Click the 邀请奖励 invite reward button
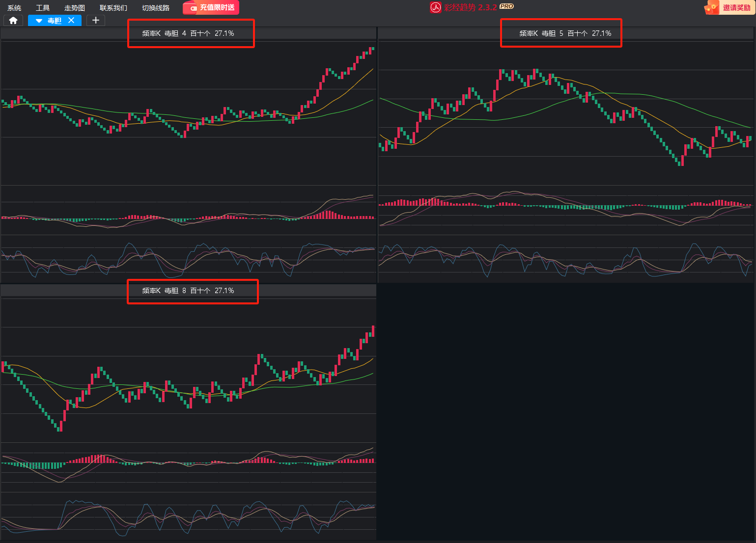Viewport: 756px width, 543px height. point(729,7)
